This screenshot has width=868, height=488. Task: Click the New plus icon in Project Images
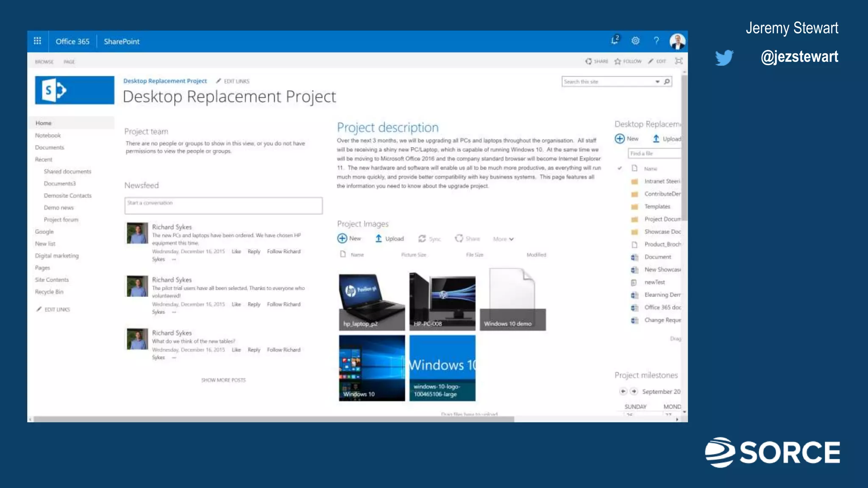[x=342, y=238]
